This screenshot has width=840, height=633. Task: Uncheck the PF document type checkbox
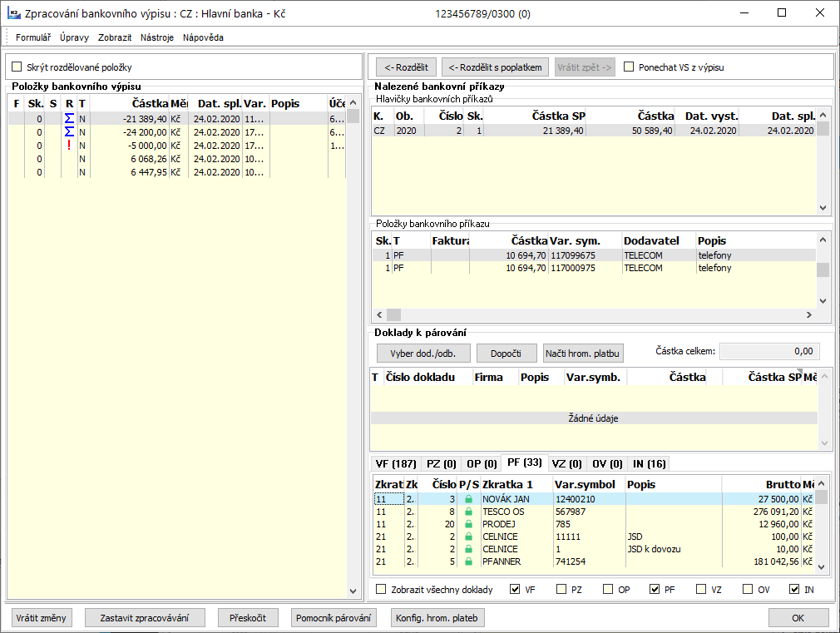(x=655, y=590)
